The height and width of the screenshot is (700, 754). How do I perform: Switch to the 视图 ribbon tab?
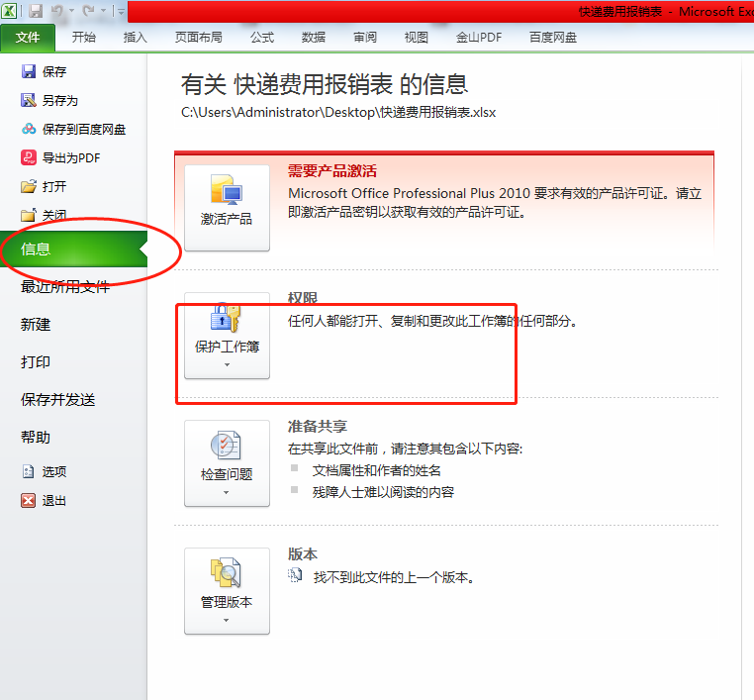pyautogui.click(x=416, y=37)
